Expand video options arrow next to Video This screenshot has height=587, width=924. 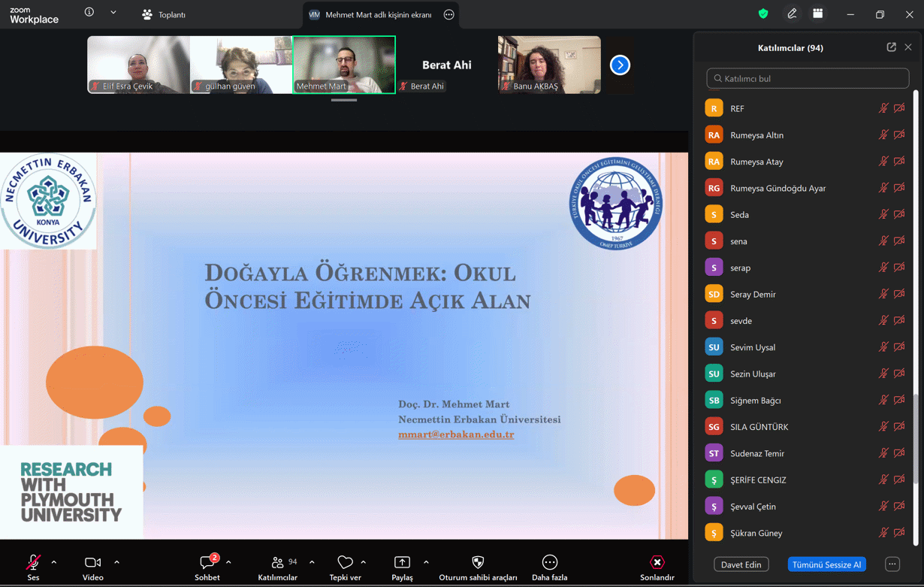[117, 562]
